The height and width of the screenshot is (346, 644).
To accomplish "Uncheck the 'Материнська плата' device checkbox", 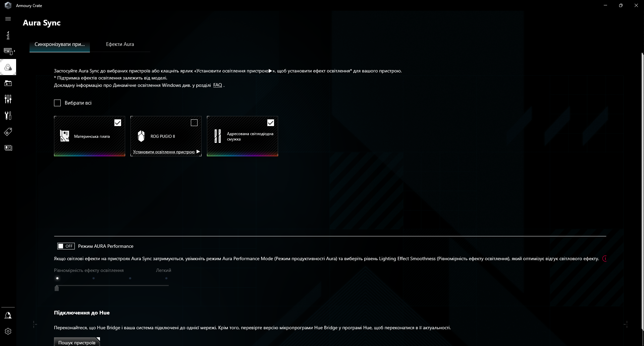I will point(118,123).
